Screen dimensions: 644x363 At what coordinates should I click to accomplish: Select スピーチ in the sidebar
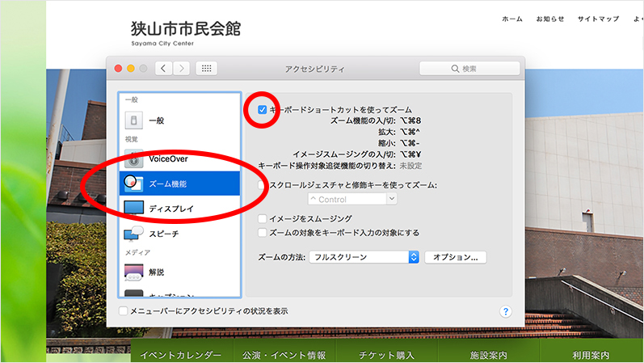[x=163, y=234]
